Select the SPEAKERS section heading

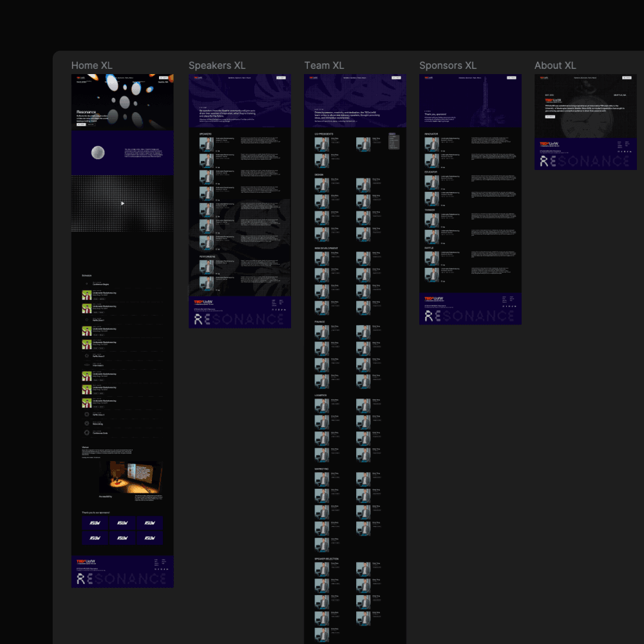205,134
